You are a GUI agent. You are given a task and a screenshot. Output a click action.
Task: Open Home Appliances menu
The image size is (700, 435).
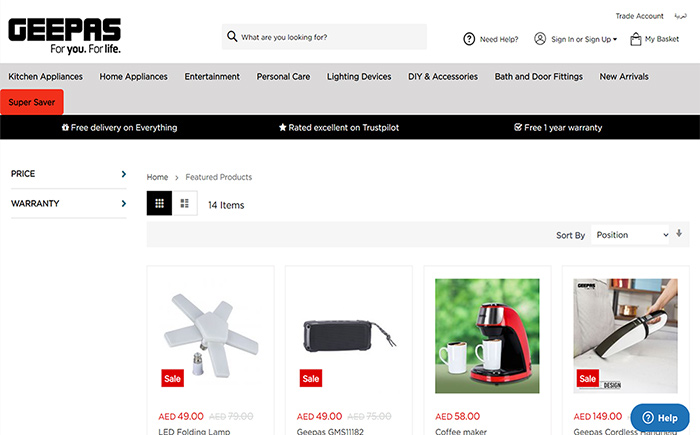[x=133, y=76]
